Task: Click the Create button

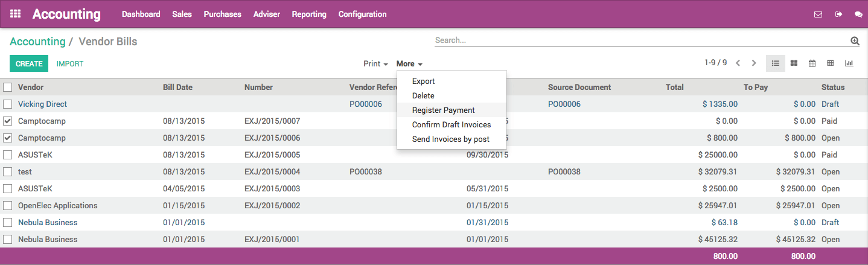Action: pos(29,64)
